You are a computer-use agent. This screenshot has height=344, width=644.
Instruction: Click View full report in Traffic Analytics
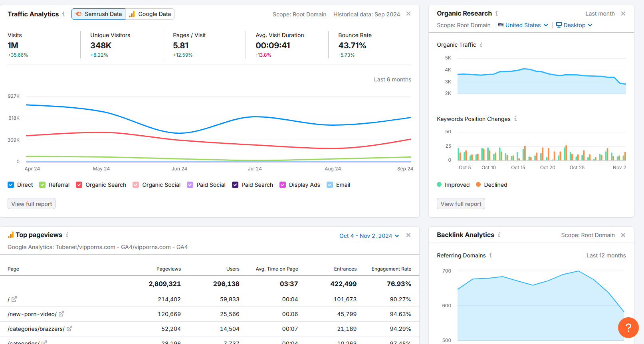coord(32,204)
